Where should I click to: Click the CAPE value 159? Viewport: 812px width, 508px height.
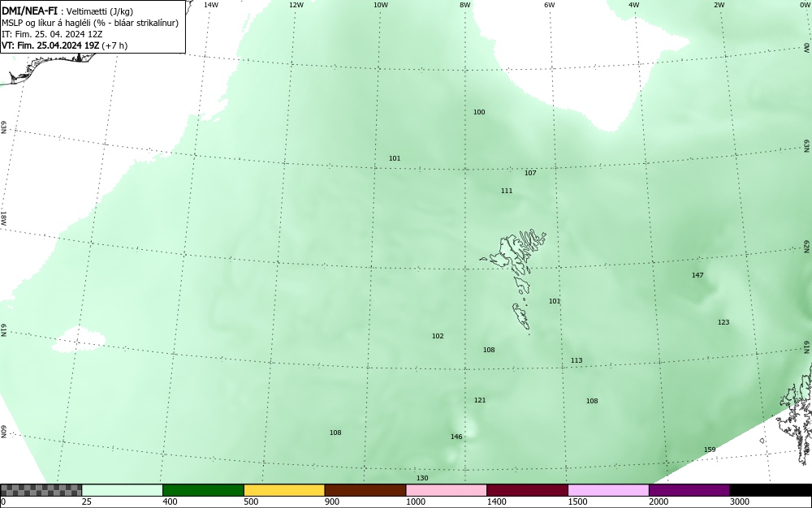710,450
